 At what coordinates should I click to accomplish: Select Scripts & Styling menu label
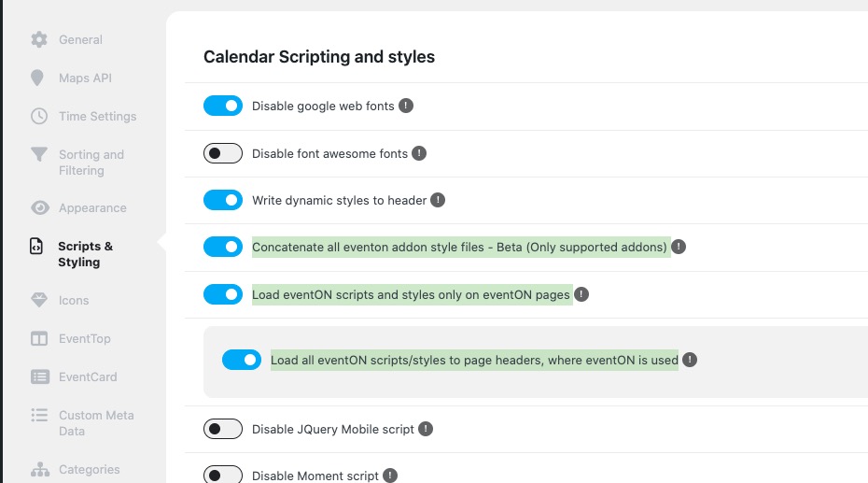pyautogui.click(x=85, y=254)
